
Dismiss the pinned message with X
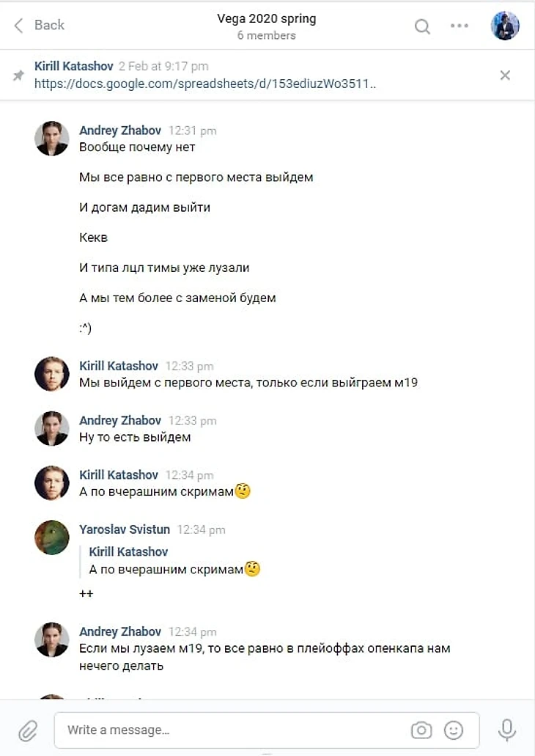pos(505,76)
